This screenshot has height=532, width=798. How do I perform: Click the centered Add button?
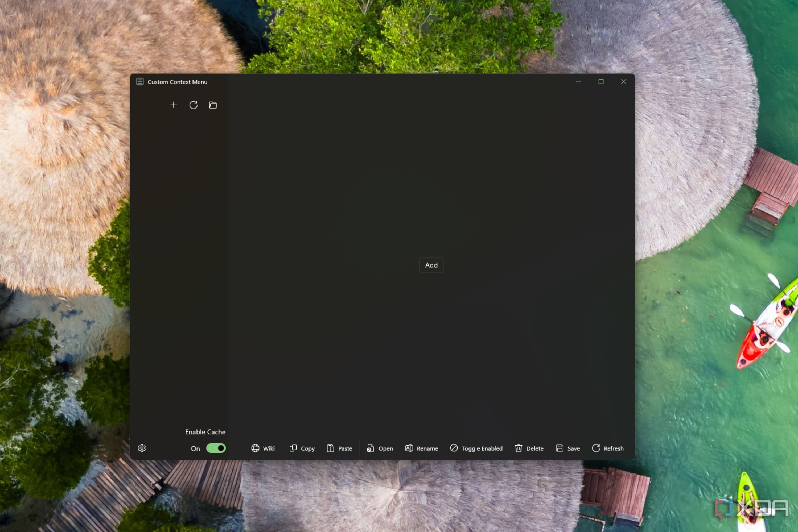(x=431, y=265)
